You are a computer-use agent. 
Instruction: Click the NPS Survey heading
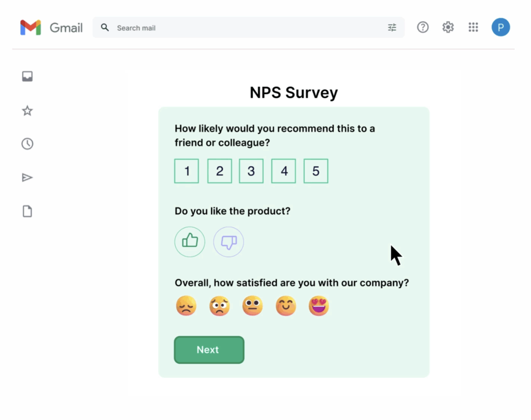click(294, 92)
